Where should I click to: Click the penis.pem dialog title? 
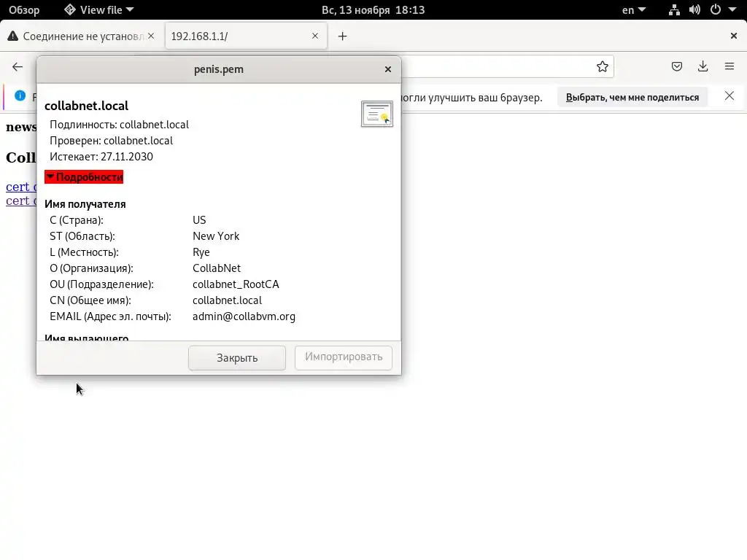coord(219,69)
